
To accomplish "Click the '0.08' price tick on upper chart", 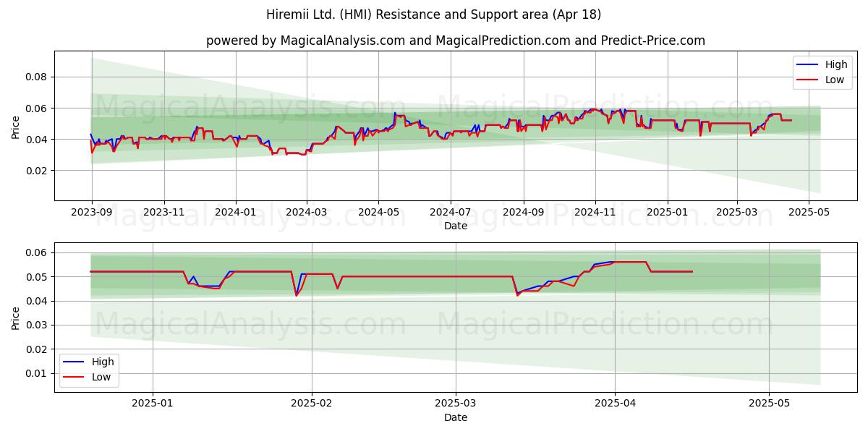I will pyautogui.click(x=37, y=77).
